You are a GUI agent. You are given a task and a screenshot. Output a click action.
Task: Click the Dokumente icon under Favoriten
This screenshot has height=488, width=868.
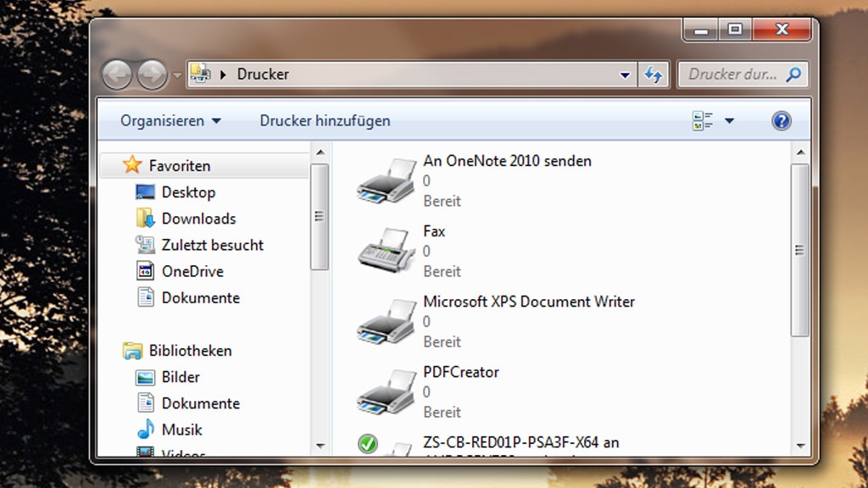click(146, 297)
